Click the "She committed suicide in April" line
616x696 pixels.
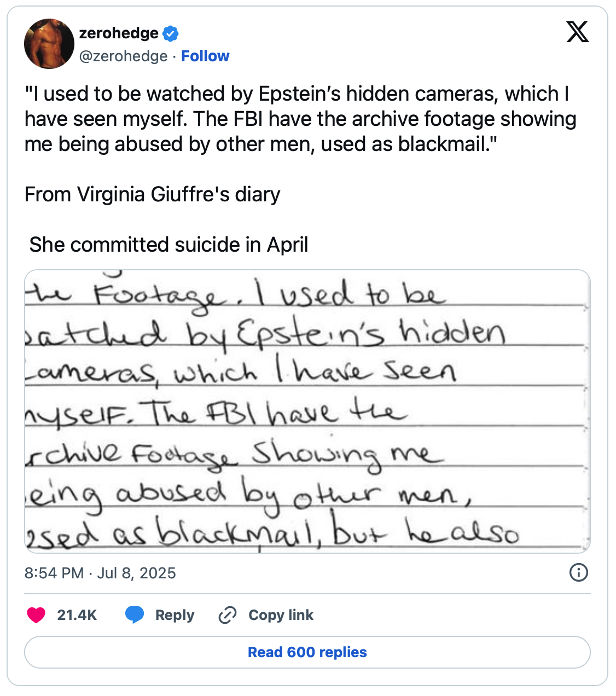[168, 245]
